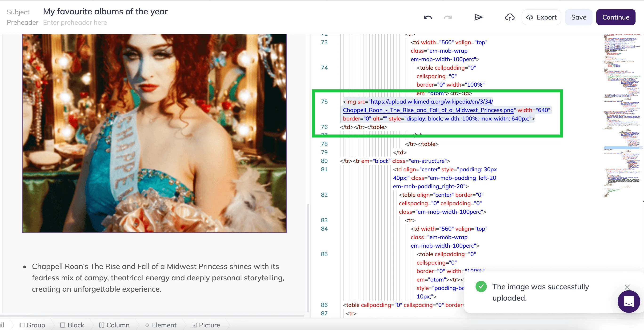The height and width of the screenshot is (330, 644).
Task: Redo the change with the redo arrow
Action: tap(448, 17)
